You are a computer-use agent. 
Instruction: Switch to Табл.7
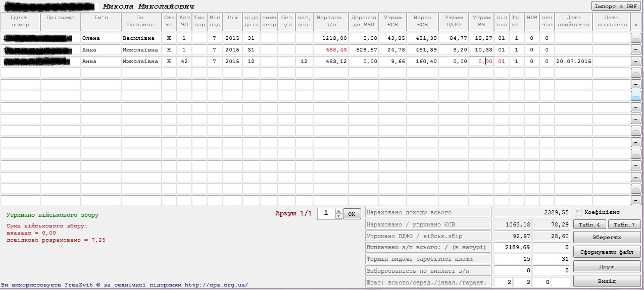624,225
